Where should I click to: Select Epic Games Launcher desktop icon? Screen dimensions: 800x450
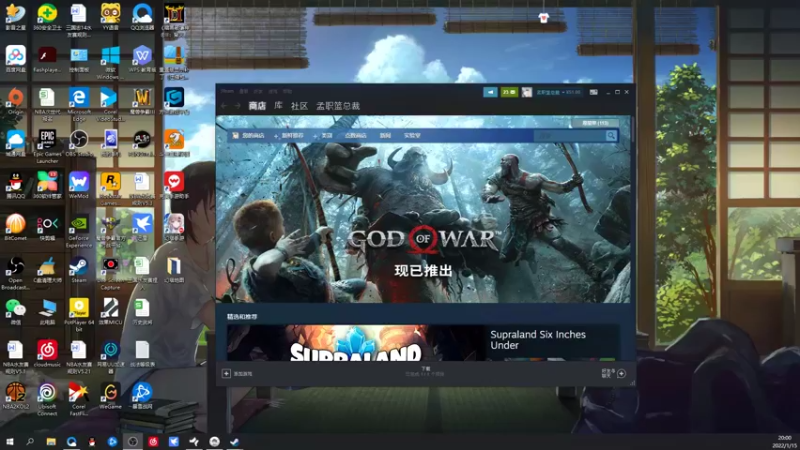(47, 147)
